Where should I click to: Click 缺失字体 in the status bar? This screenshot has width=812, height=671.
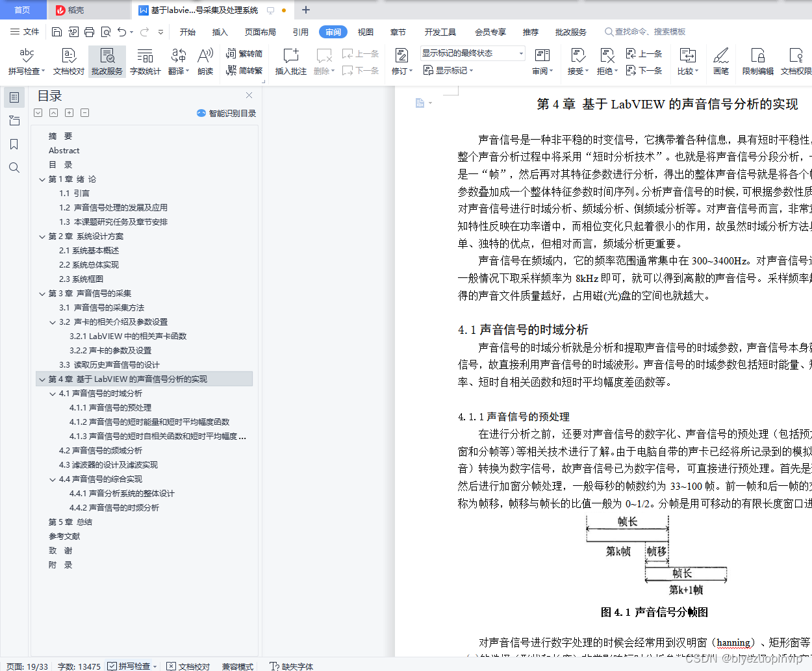292,666
